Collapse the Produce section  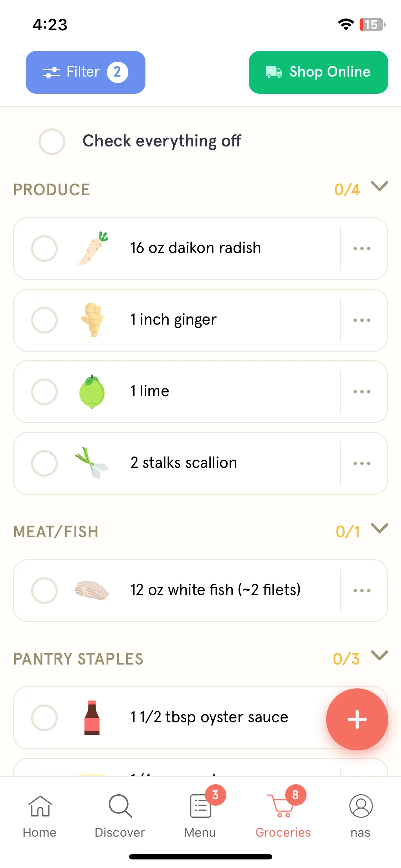379,186
